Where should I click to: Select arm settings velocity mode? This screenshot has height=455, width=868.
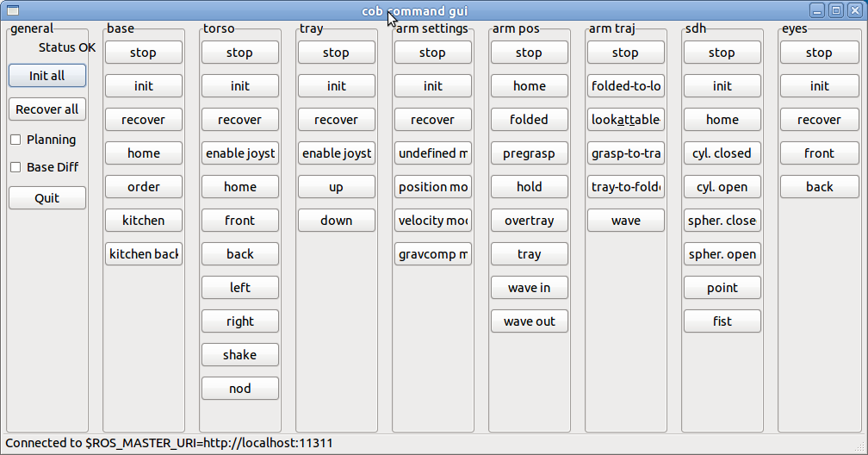(x=433, y=221)
